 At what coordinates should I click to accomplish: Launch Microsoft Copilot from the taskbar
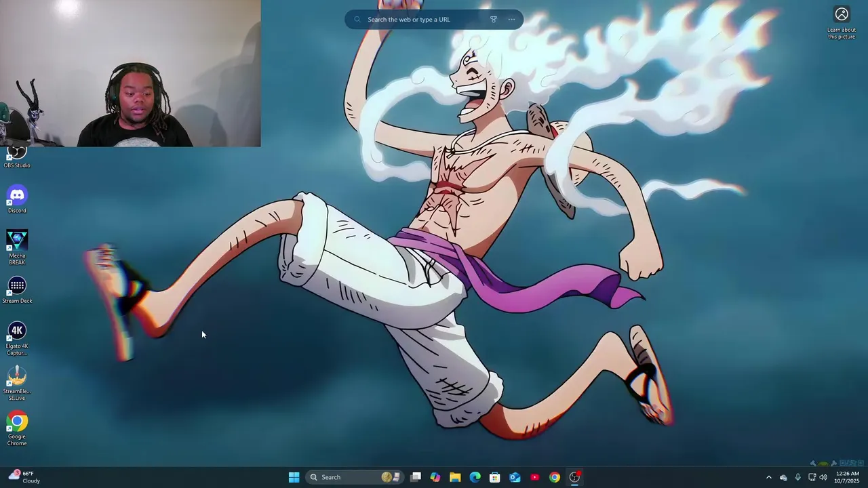pos(435,477)
